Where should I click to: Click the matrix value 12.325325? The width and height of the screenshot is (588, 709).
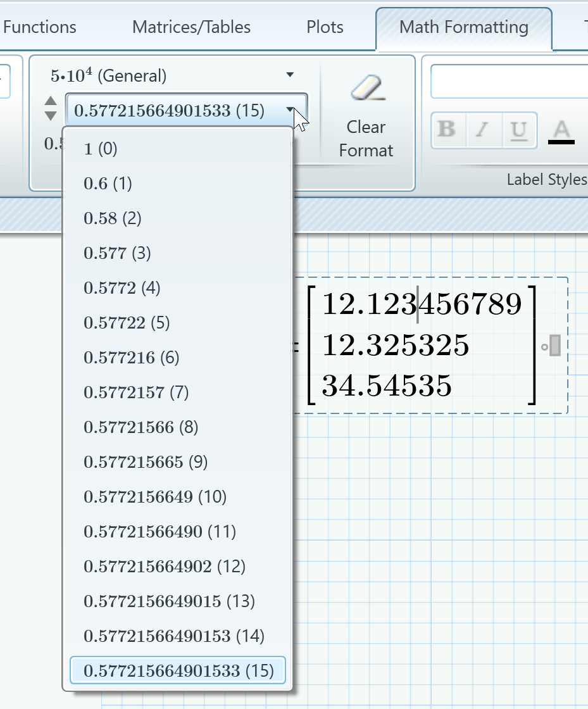coord(396,346)
